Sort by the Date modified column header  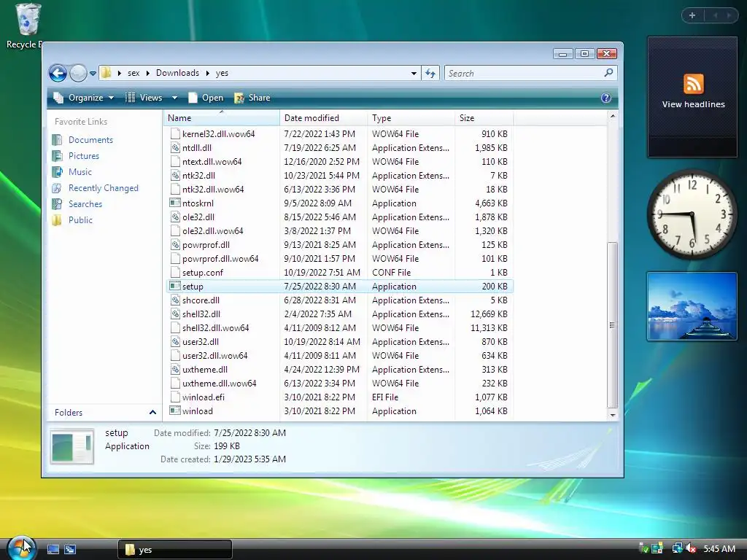323,118
